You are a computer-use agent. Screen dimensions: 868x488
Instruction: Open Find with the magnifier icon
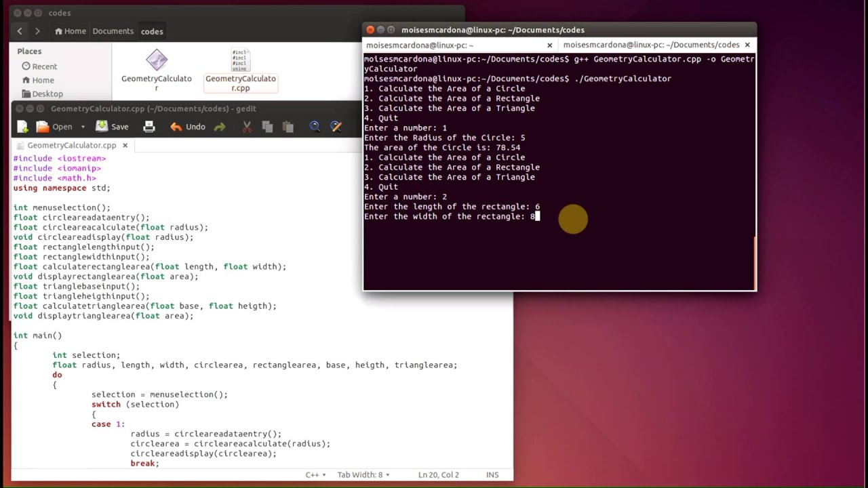pyautogui.click(x=315, y=127)
